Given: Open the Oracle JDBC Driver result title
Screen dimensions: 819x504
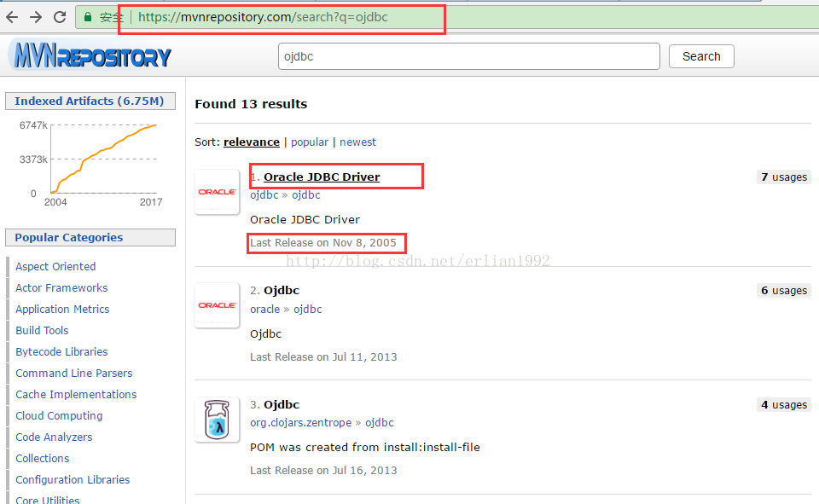Looking at the screenshot, I should tap(322, 177).
